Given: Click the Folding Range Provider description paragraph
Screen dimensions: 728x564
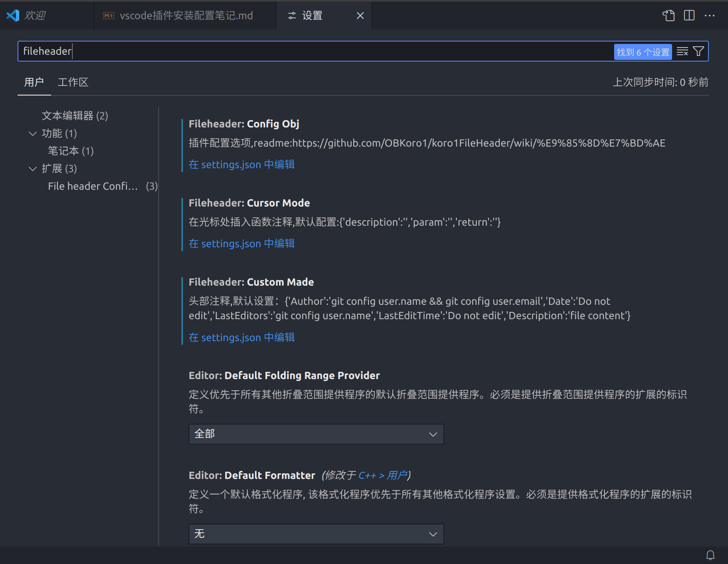Looking at the screenshot, I should pos(438,401).
